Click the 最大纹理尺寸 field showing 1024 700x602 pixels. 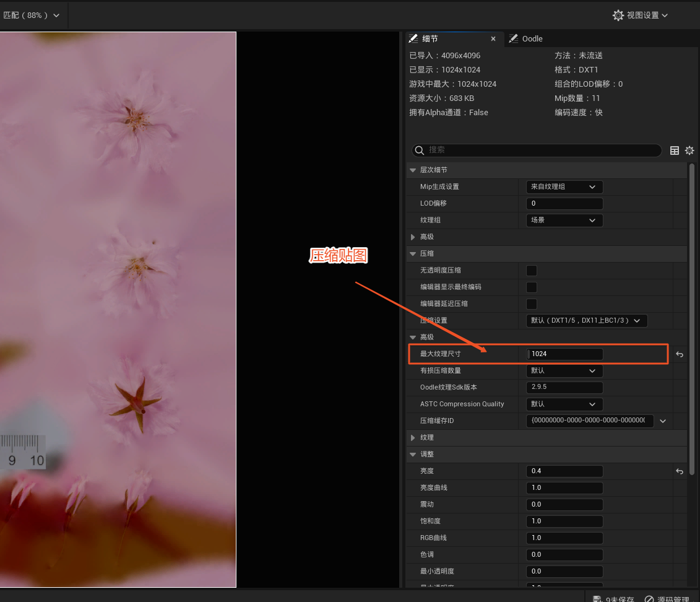pos(565,354)
